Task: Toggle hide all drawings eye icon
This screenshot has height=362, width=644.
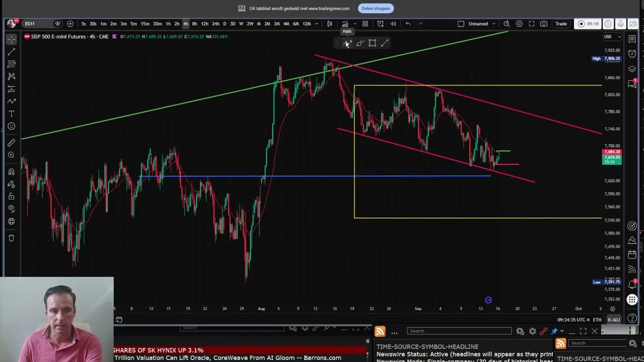Action: pyautogui.click(x=11, y=209)
